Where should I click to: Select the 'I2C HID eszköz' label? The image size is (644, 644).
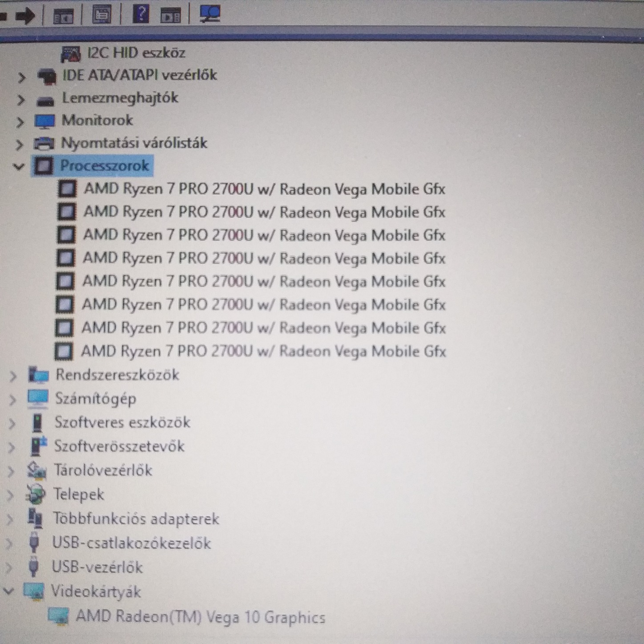point(136,53)
